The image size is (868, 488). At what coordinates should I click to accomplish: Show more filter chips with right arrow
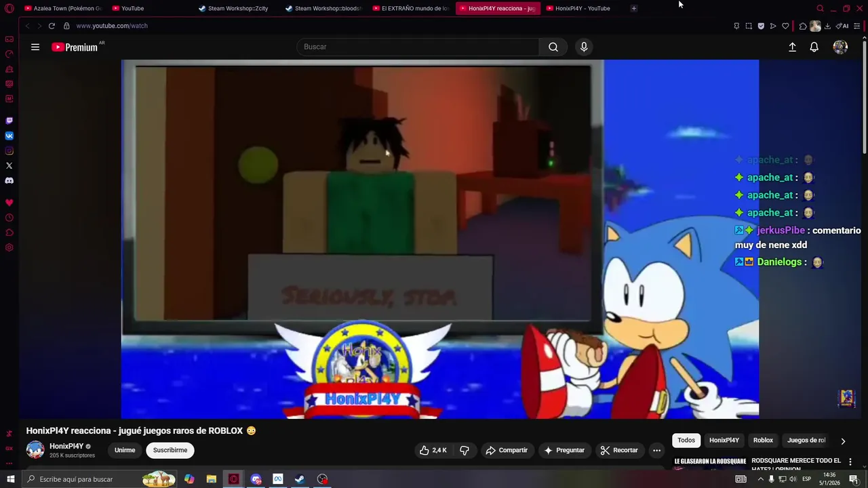tap(843, 441)
